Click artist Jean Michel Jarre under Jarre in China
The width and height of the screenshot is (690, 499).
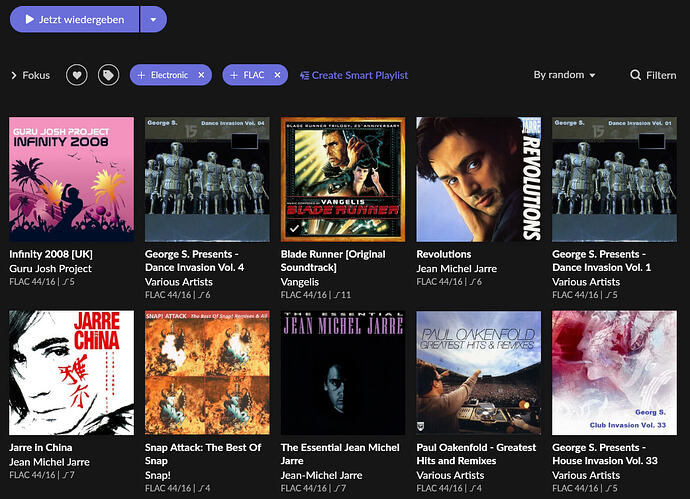[x=49, y=462]
